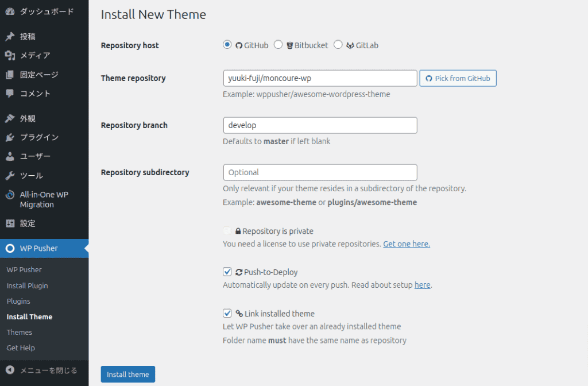588x386 pixels.
Task: Open media via its camera-music icon
Action: tap(10, 56)
